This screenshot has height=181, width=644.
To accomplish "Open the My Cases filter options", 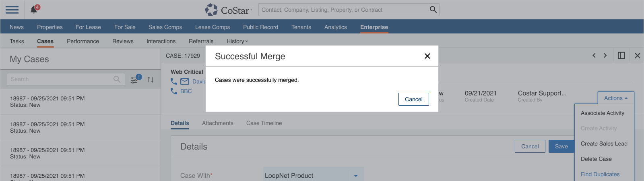I will pos(134,80).
